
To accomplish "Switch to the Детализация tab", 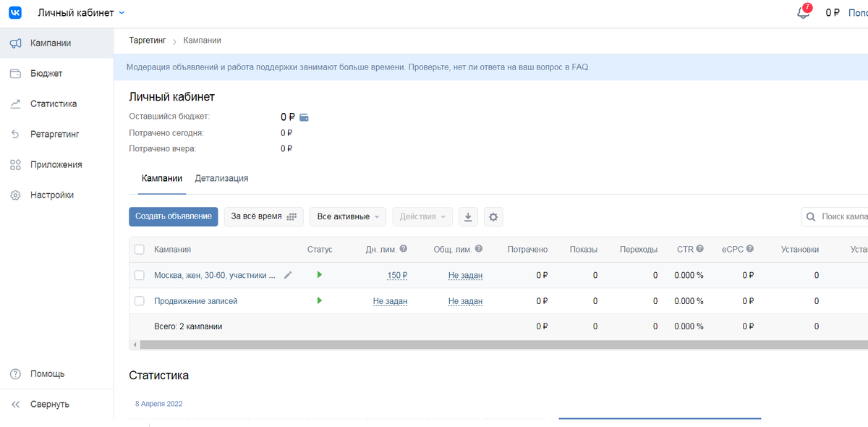I will (221, 178).
